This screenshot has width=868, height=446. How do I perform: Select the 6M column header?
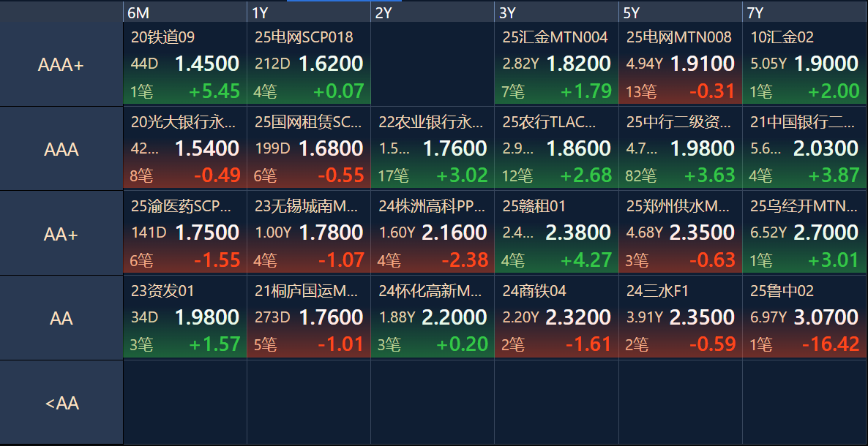[x=185, y=12]
